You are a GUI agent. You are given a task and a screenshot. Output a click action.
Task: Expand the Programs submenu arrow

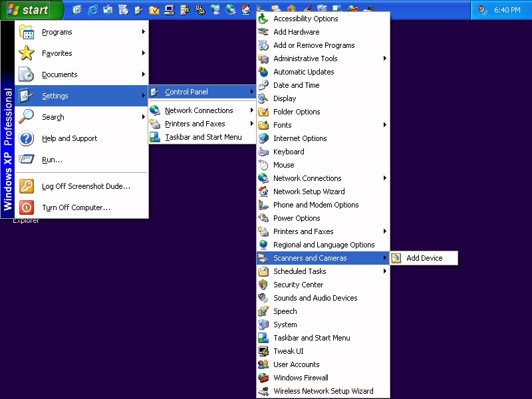click(x=144, y=32)
